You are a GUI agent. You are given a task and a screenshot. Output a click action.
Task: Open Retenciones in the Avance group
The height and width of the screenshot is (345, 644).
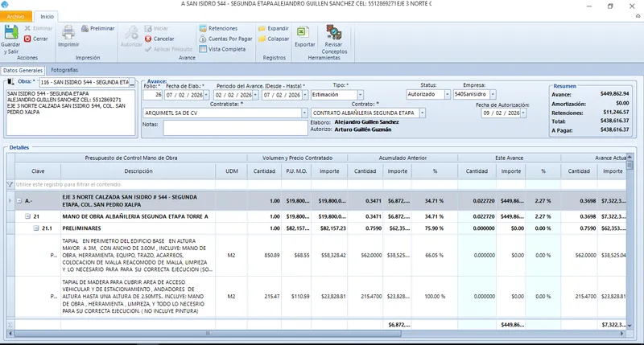pos(218,28)
